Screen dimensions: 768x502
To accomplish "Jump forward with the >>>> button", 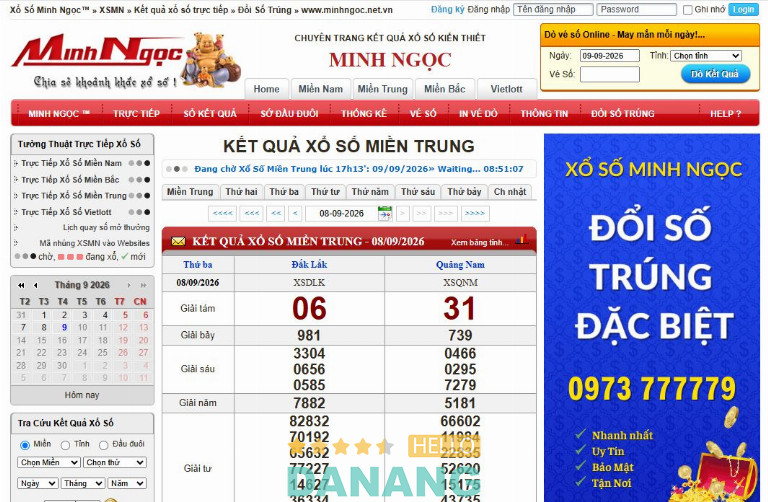I will coord(475,214).
